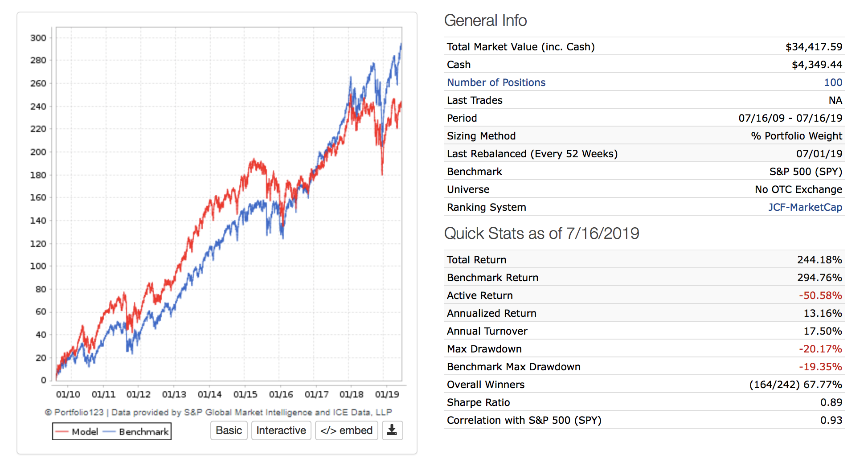Click the Portfolio123 copyright text

(218, 412)
